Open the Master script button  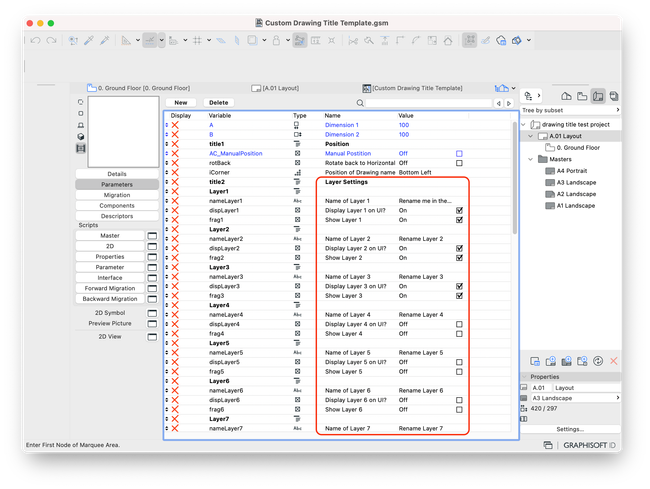click(x=110, y=236)
